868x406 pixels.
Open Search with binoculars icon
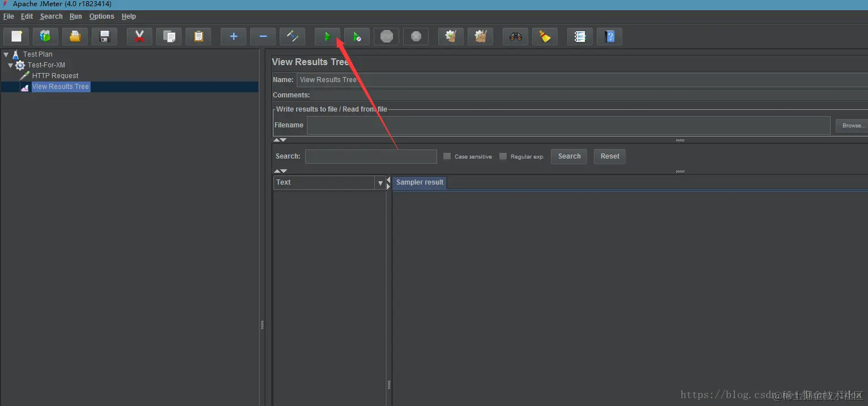pyautogui.click(x=515, y=37)
